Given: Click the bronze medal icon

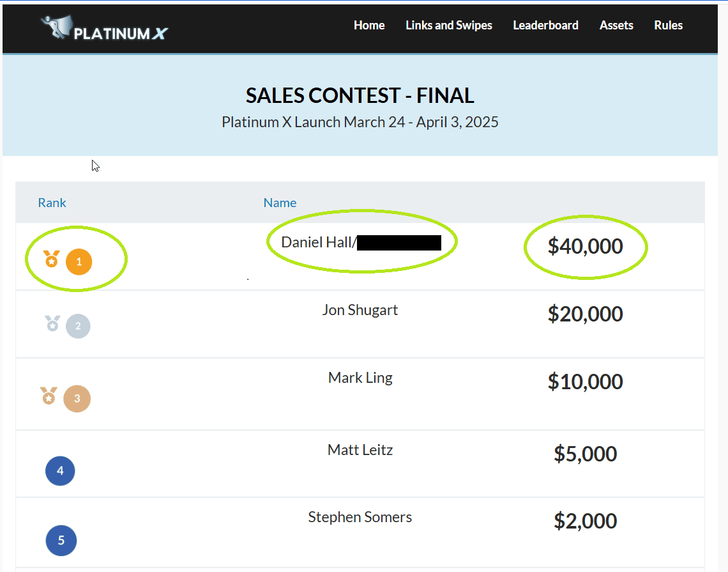Looking at the screenshot, I should click(49, 396).
